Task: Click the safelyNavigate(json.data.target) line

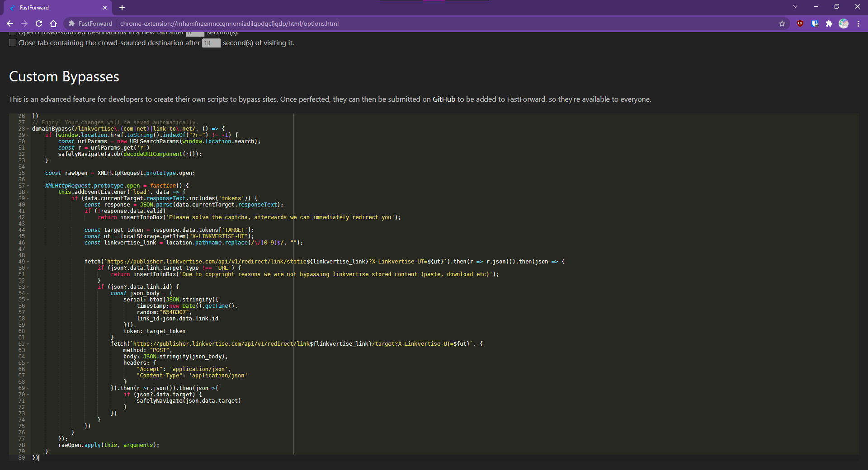Action: 189,401
